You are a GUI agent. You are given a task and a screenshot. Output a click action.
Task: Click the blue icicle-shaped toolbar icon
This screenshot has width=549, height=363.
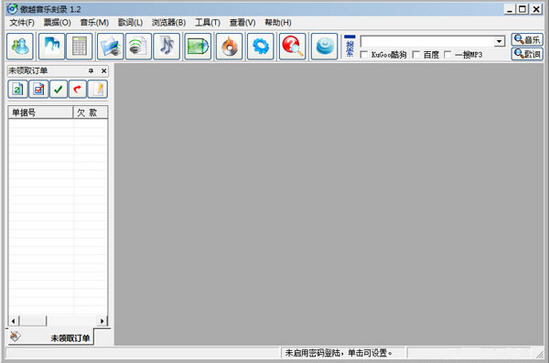point(51,46)
